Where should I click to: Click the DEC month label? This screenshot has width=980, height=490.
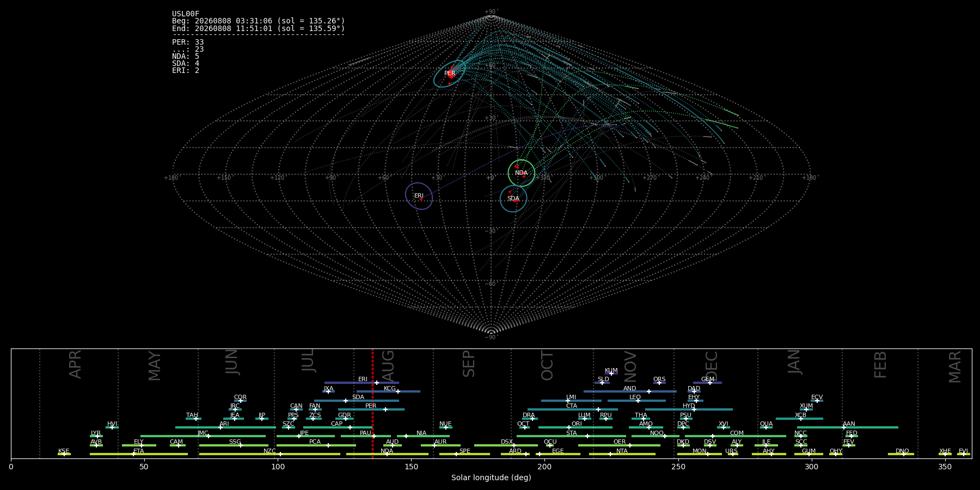click(712, 366)
